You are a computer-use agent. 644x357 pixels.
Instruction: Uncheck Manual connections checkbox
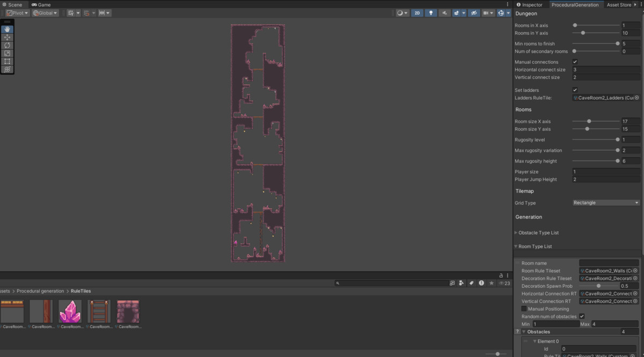point(575,62)
